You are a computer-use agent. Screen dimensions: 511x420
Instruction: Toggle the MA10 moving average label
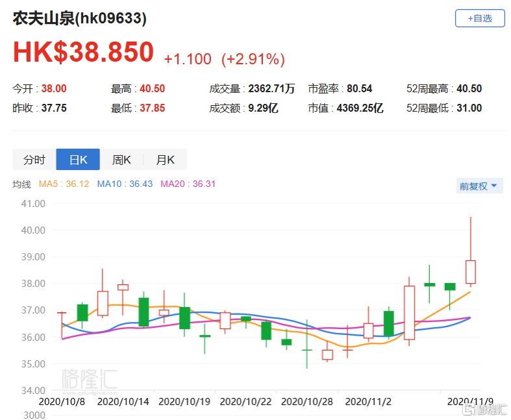click(125, 184)
